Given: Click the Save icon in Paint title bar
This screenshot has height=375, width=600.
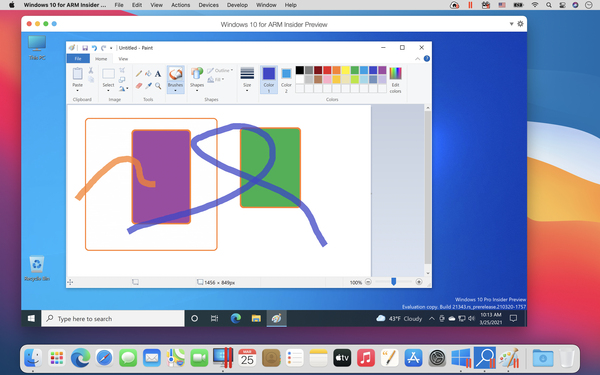Looking at the screenshot, I should pos(85,48).
